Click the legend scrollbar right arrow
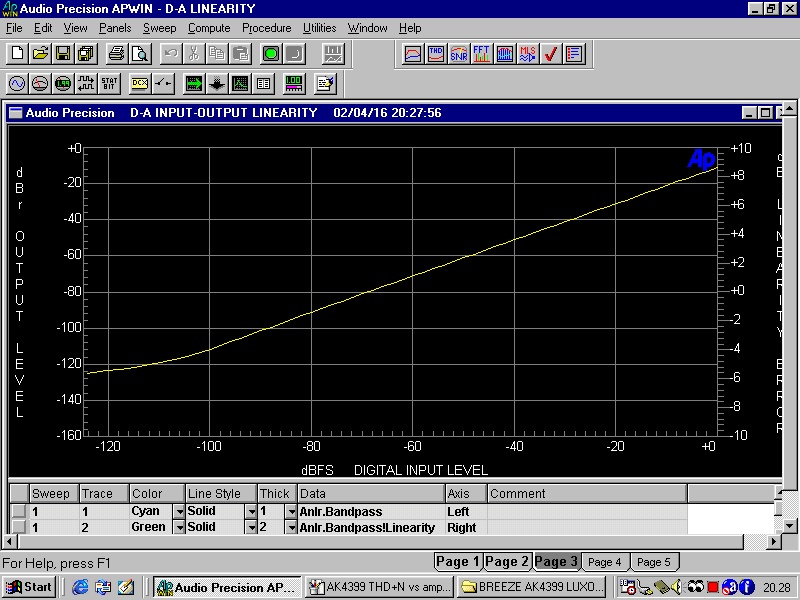Image resolution: width=800 pixels, height=600 pixels. coord(774,541)
